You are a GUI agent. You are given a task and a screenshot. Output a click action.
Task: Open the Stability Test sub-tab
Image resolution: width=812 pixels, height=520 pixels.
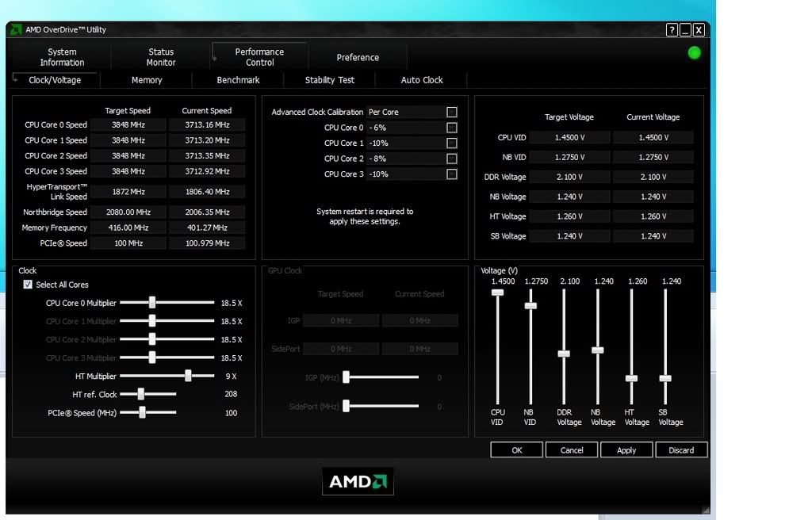pos(330,80)
